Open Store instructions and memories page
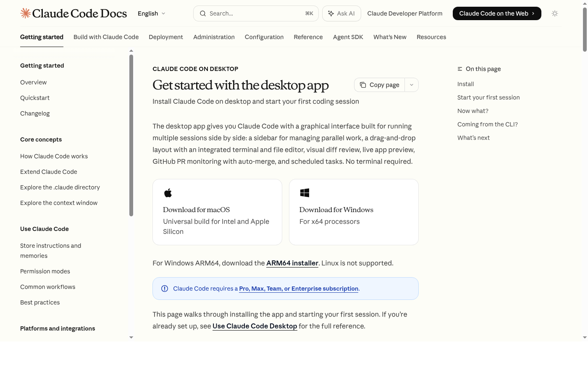 tap(50, 251)
